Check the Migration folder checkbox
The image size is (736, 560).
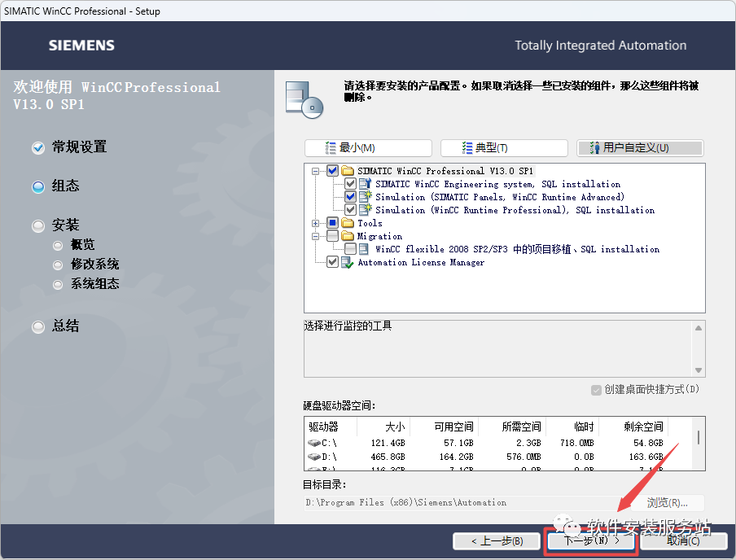[x=332, y=236]
